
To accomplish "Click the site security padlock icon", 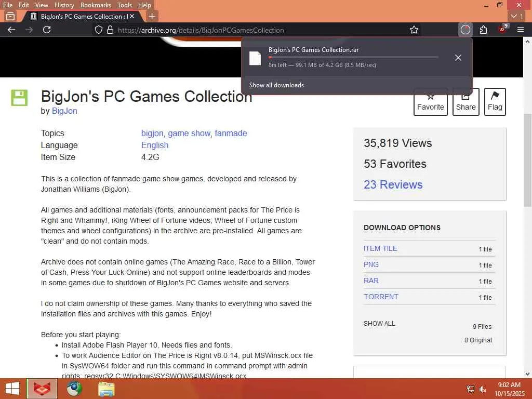I will pyautogui.click(x=110, y=30).
